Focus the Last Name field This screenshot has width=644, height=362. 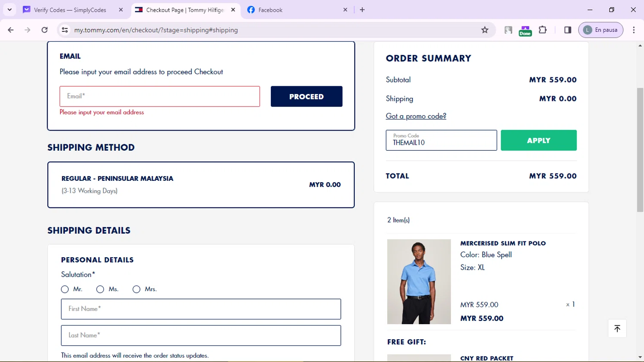click(x=201, y=335)
